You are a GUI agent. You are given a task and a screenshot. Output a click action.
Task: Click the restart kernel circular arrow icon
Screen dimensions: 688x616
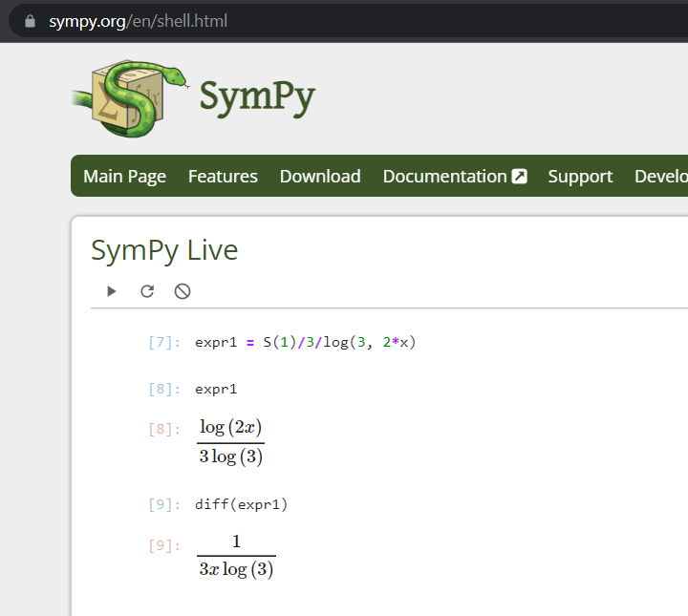click(x=147, y=291)
